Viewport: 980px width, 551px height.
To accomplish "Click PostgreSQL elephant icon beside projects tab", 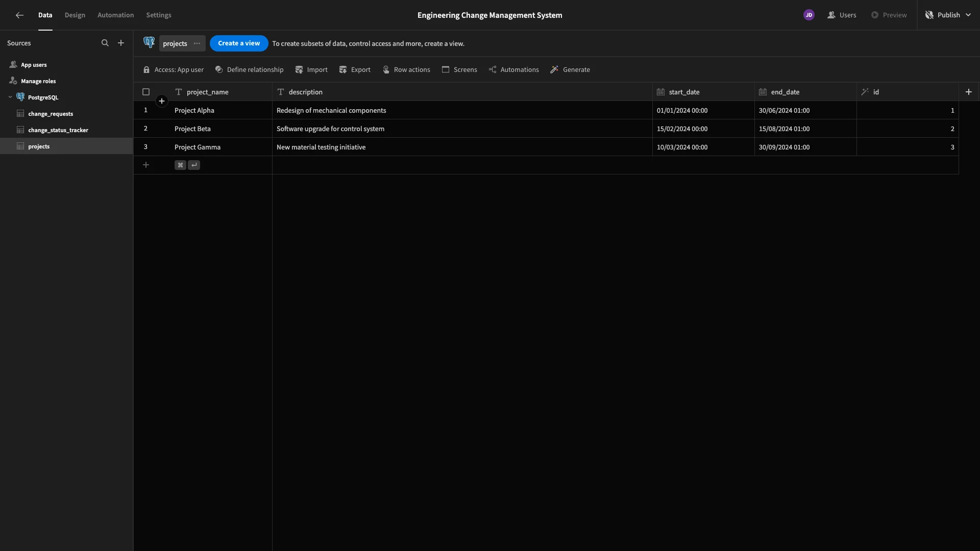I will click(149, 43).
